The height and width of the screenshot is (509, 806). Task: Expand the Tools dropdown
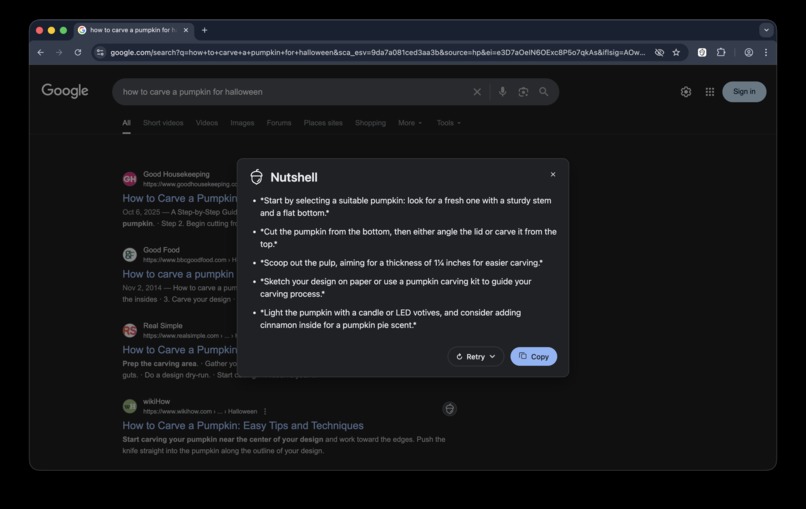tap(448, 123)
